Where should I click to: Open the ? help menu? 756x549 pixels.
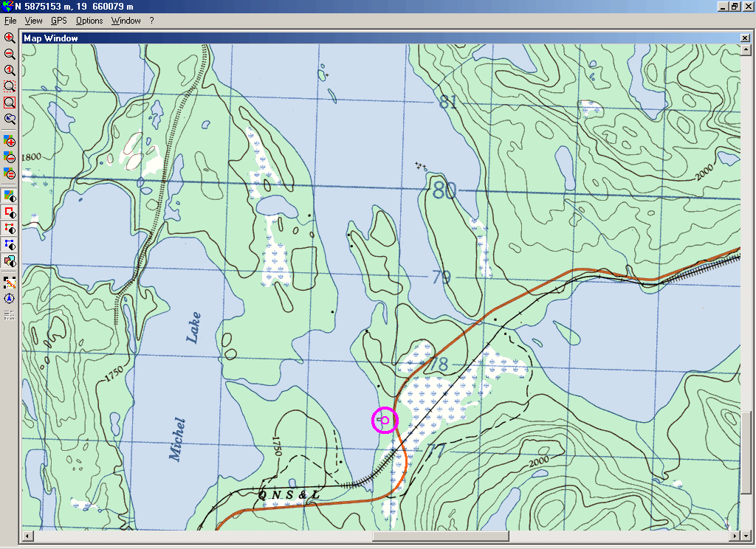pyautogui.click(x=151, y=21)
